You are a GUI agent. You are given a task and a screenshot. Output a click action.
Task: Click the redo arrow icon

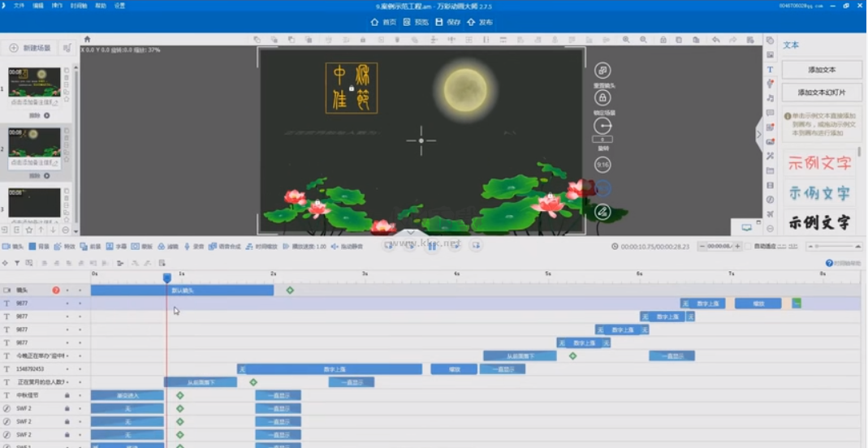733,40
